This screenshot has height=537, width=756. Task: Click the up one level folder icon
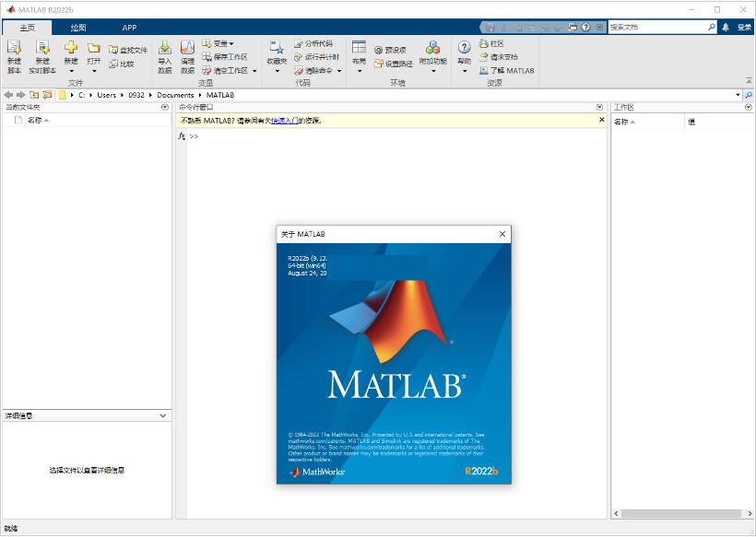coord(34,95)
